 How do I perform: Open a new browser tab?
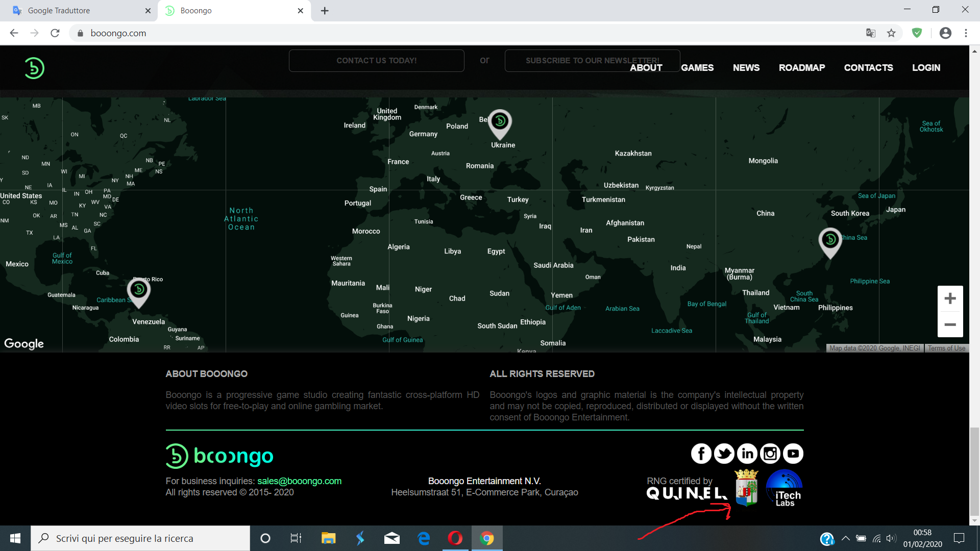pyautogui.click(x=325, y=11)
